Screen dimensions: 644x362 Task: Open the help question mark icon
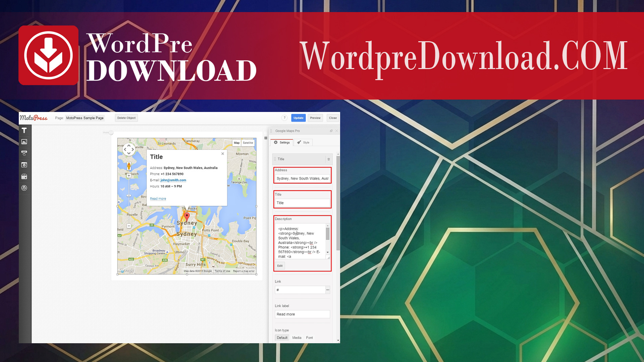click(284, 118)
